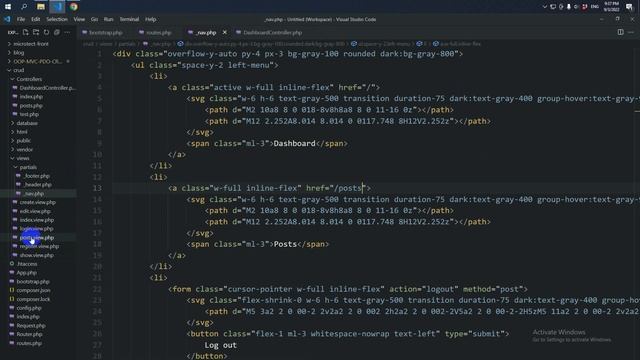Open posts.view.php file

coord(37,238)
